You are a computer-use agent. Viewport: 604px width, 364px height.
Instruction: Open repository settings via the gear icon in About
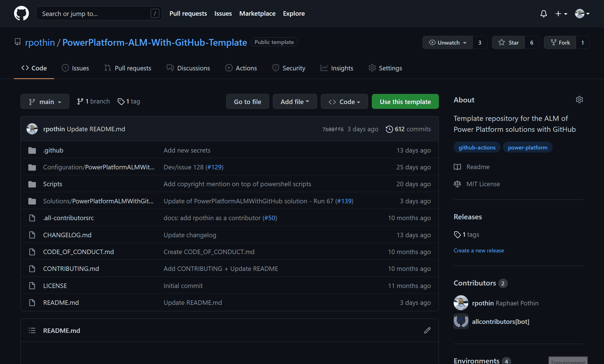pyautogui.click(x=579, y=100)
